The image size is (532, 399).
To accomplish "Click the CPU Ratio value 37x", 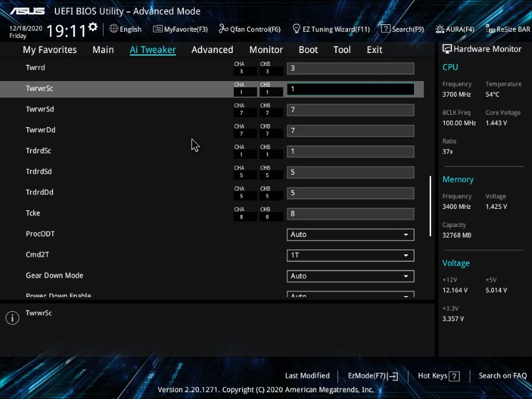I will point(448,151).
